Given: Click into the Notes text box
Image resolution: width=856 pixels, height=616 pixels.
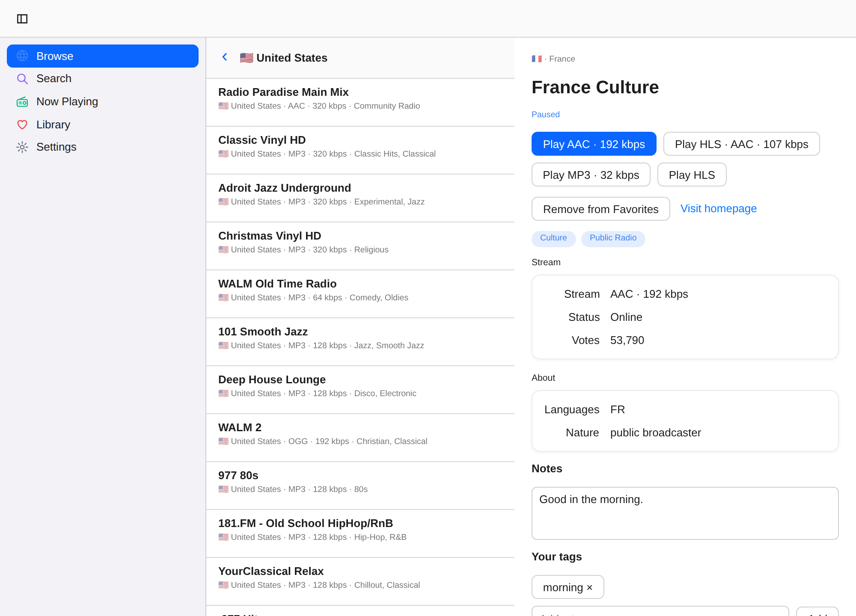Looking at the screenshot, I should coord(685,513).
